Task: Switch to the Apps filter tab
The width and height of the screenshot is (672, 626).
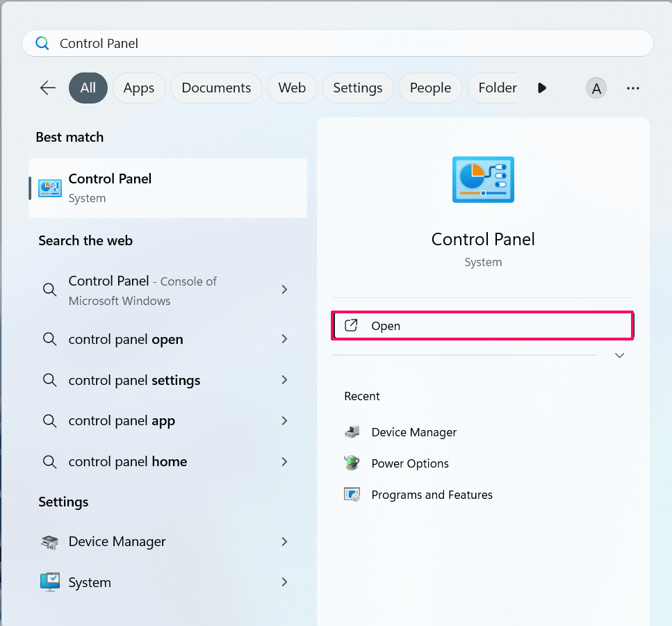Action: point(139,88)
